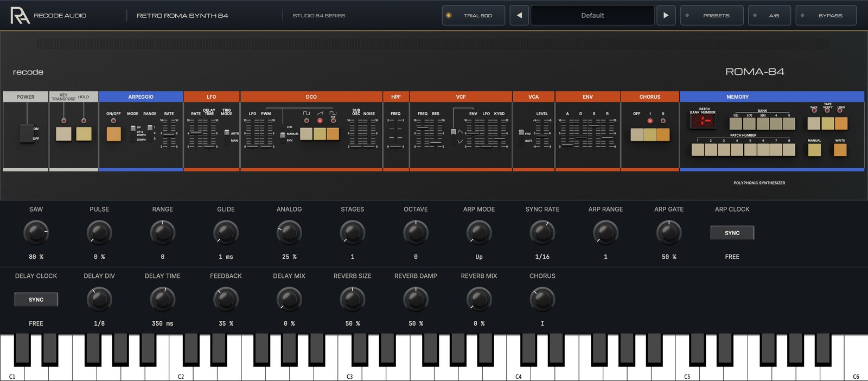Click the TRIAL 90D button

474,15
